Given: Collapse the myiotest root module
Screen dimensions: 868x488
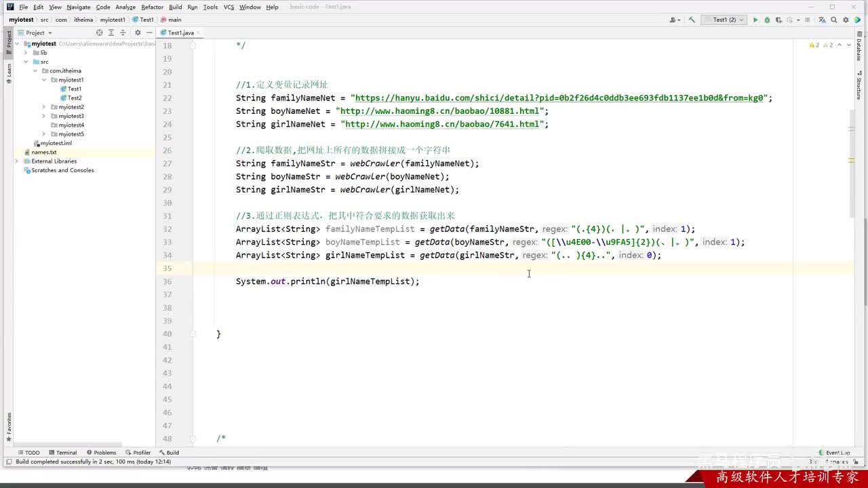Looking at the screenshot, I should (x=18, y=43).
